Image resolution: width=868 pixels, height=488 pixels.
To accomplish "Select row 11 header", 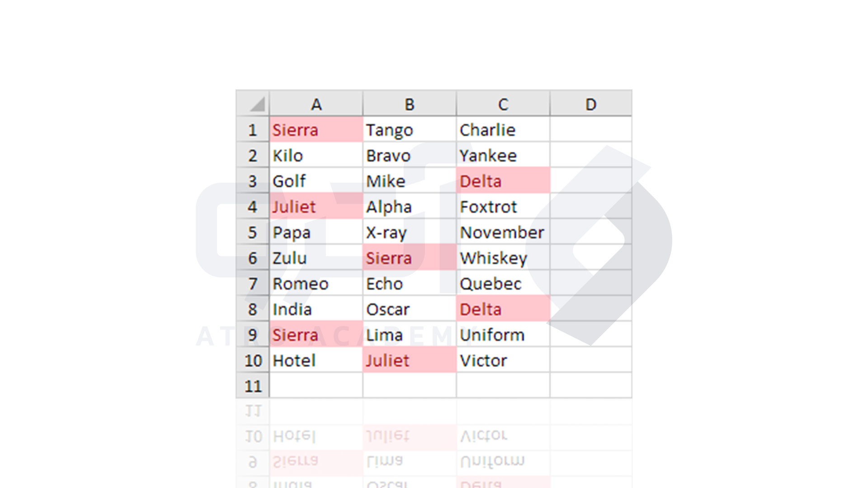I will (x=253, y=386).
